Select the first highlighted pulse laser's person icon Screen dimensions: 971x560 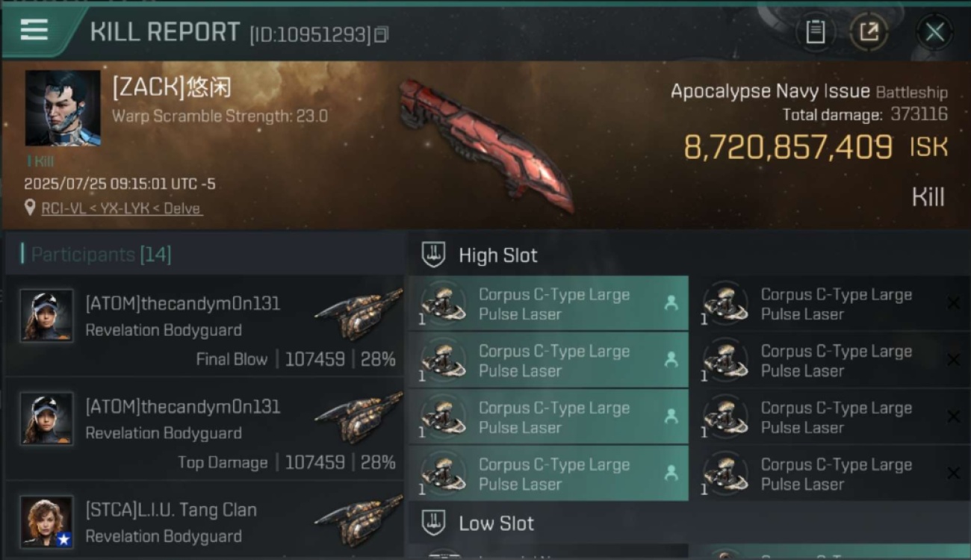click(x=671, y=303)
